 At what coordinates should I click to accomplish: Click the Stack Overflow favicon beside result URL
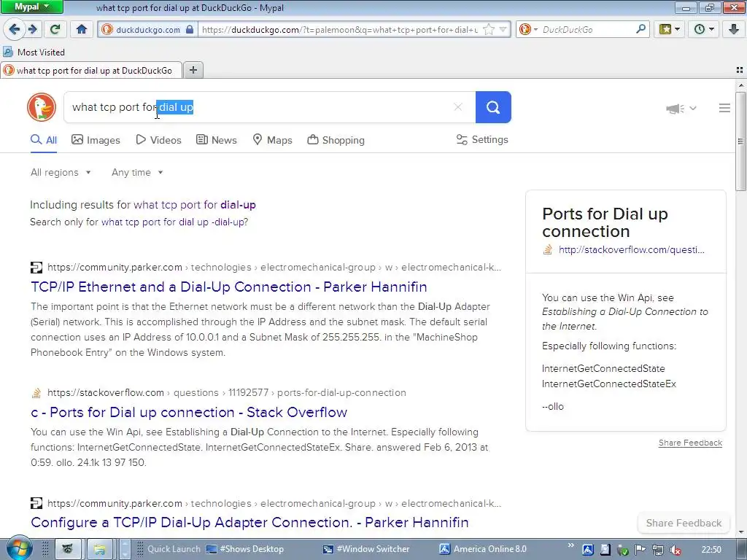tap(36, 393)
